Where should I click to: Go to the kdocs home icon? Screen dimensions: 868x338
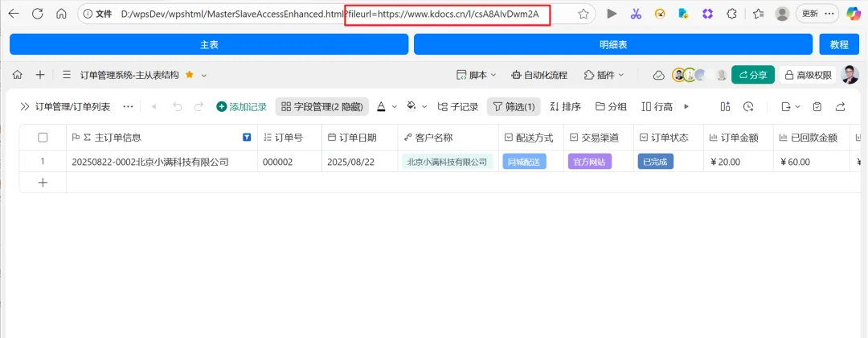pos(17,75)
